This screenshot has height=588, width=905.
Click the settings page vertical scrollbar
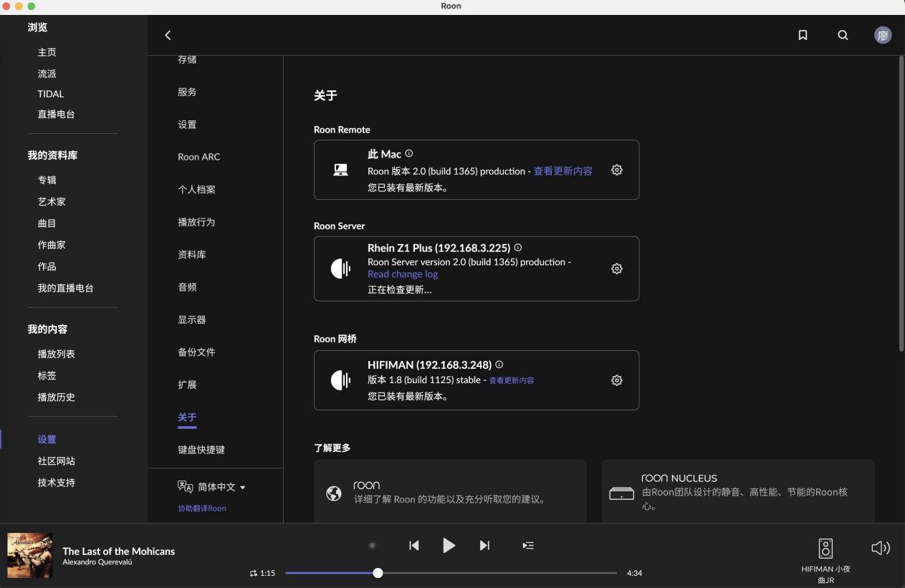[x=901, y=204]
